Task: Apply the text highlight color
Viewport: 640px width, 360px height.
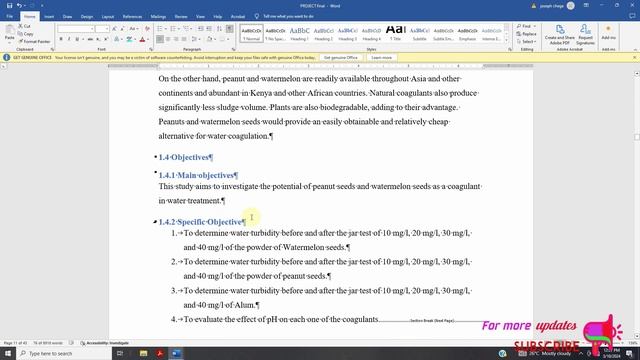Action: [x=129, y=39]
